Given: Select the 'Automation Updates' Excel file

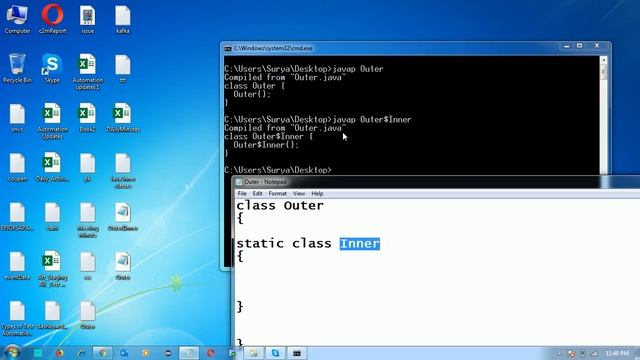Looking at the screenshot, I should click(52, 121).
